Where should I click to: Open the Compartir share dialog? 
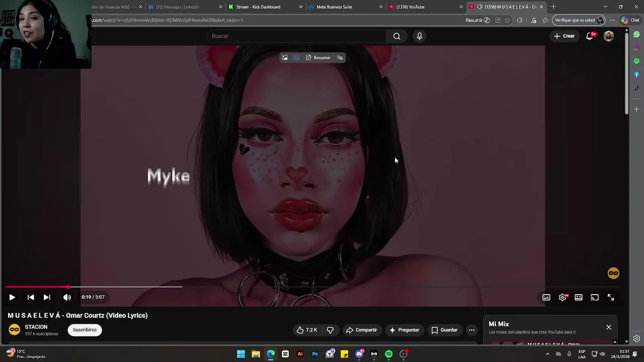[361, 330]
